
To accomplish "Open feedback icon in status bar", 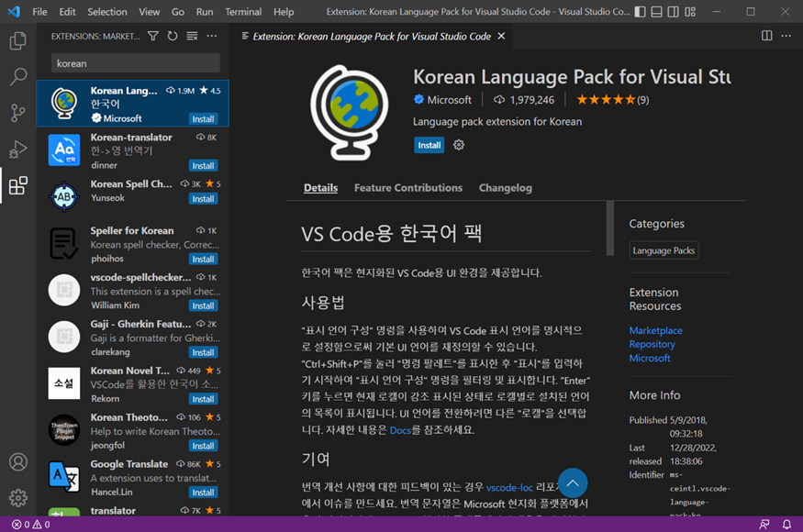I will [x=764, y=525].
